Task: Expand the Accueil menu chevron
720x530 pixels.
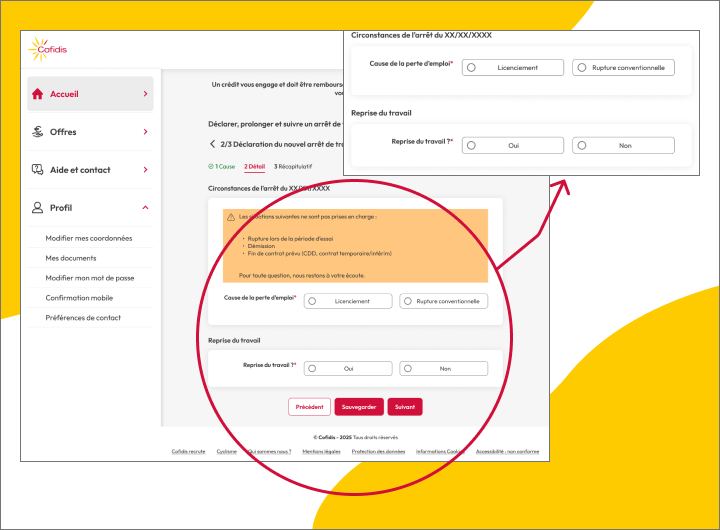Action: tap(145, 94)
